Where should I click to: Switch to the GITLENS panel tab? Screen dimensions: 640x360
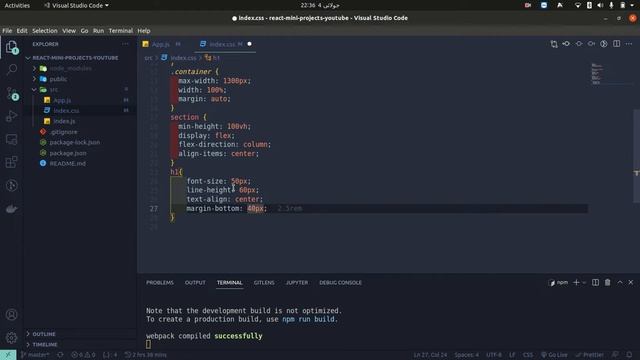pos(264,282)
